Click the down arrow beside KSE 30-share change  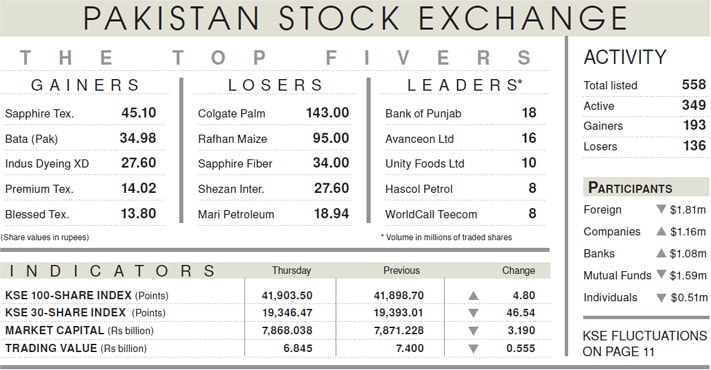[473, 313]
